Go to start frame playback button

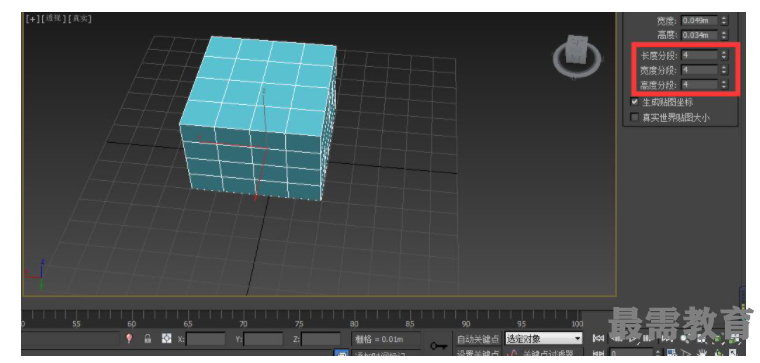[598, 338]
